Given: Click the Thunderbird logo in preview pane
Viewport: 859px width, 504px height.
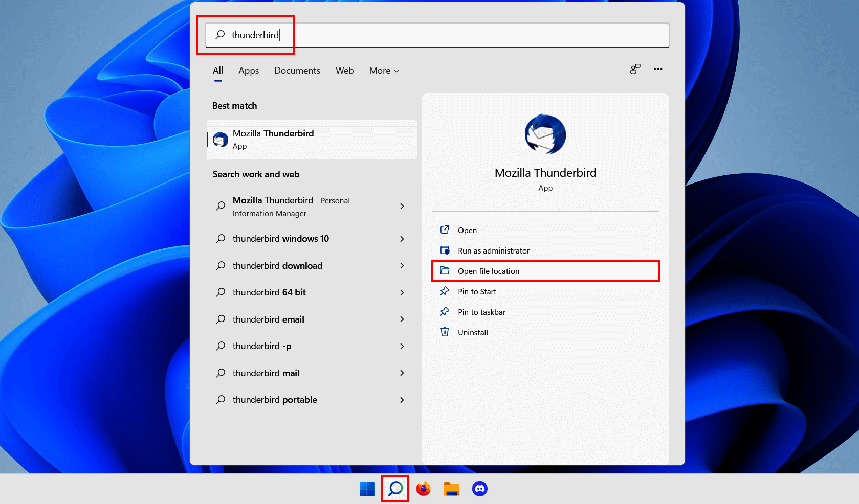Looking at the screenshot, I should pos(545,134).
